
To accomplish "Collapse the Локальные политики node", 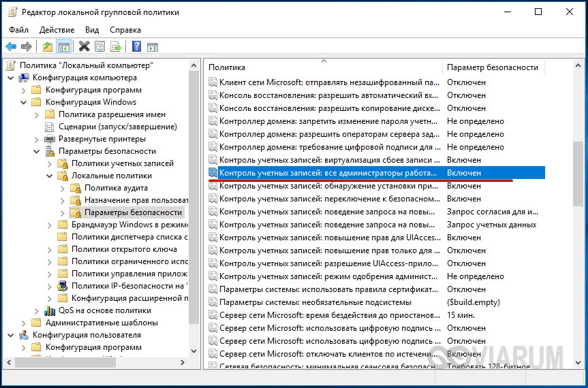I will click(49, 176).
